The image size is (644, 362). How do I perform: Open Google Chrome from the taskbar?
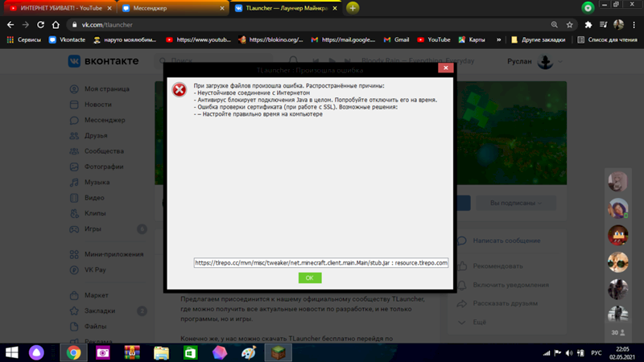pyautogui.click(x=73, y=352)
